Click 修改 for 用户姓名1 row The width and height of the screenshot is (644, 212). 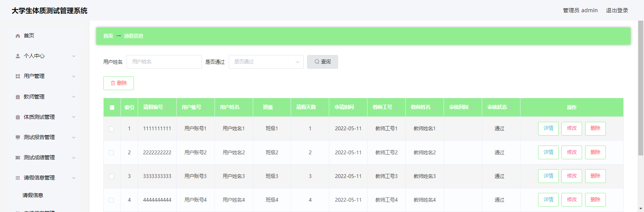point(572,129)
